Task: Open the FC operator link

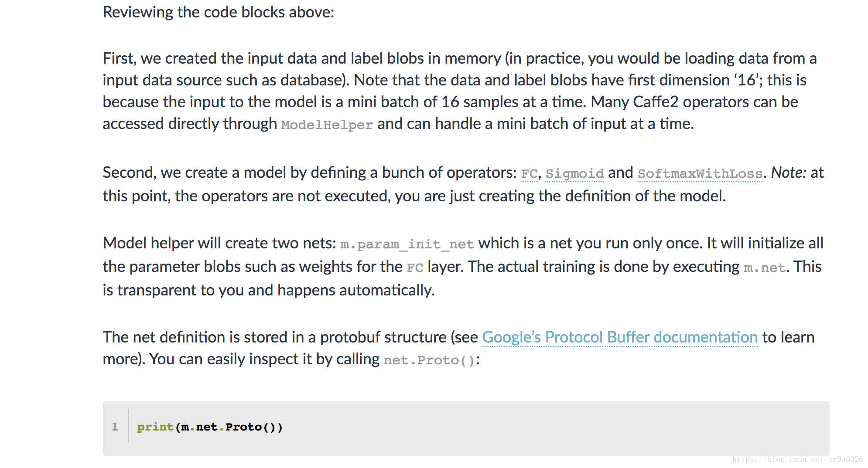Action: pos(529,173)
